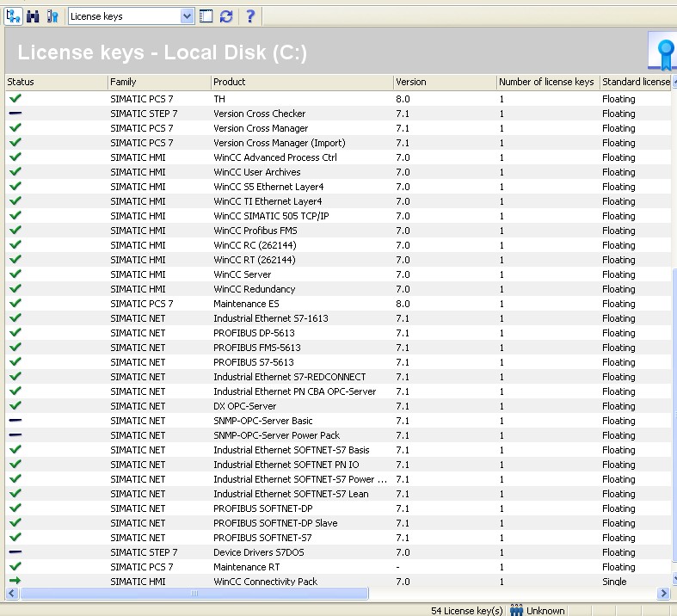The height and width of the screenshot is (616, 677).
Task: Select PROFIBUS SOFTNET-DP Slave product
Action: [275, 523]
